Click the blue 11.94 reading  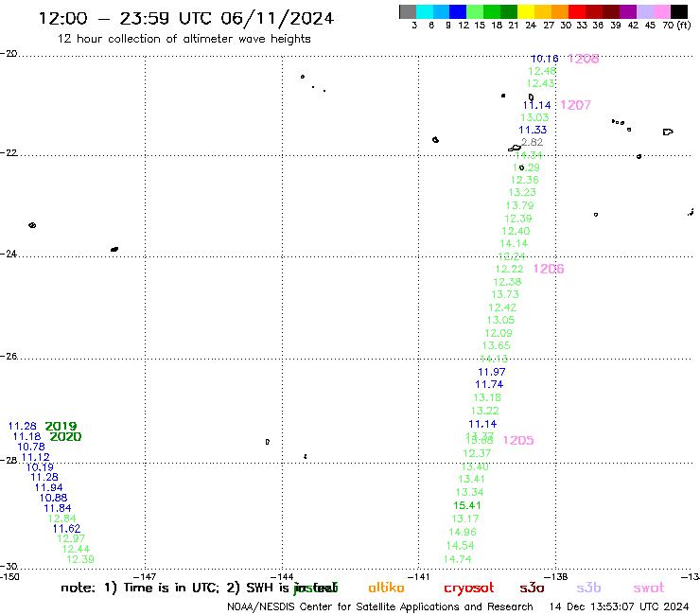tap(48, 487)
